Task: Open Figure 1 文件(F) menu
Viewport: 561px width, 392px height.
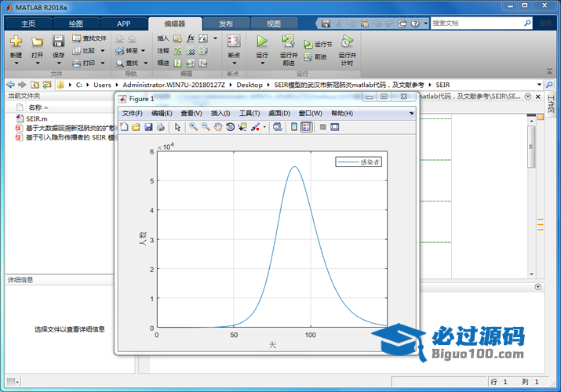Action: point(132,113)
